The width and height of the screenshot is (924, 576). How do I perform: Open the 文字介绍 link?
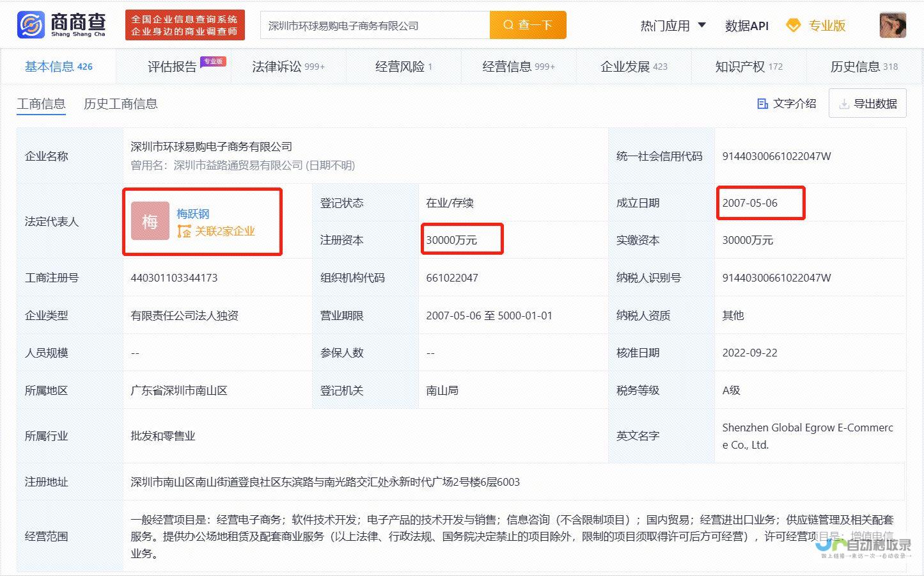787,104
